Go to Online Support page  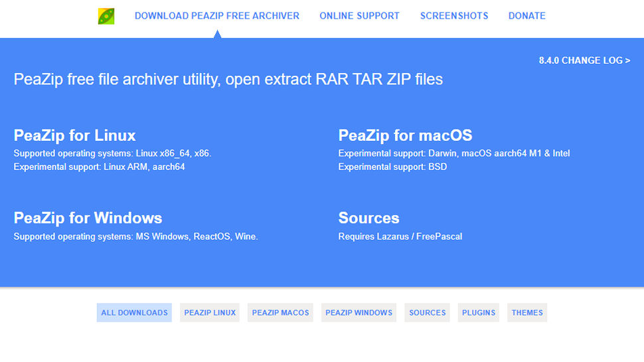coord(359,16)
